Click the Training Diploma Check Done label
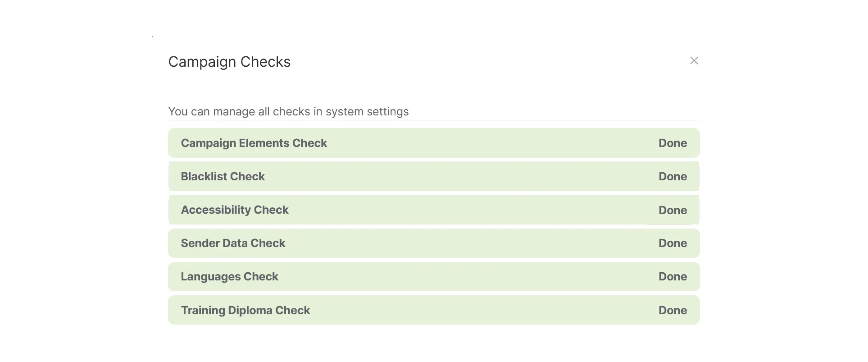Viewport: 868px width, 362px height. (673, 310)
